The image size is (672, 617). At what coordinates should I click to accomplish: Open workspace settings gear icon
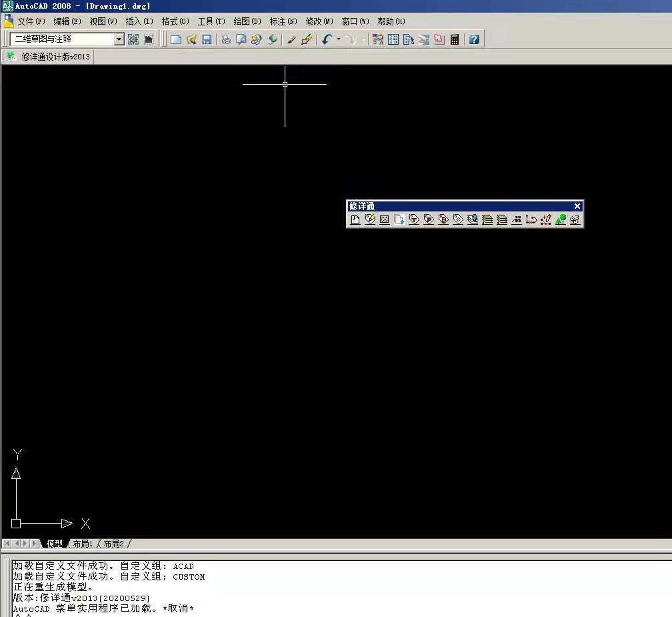(x=133, y=39)
